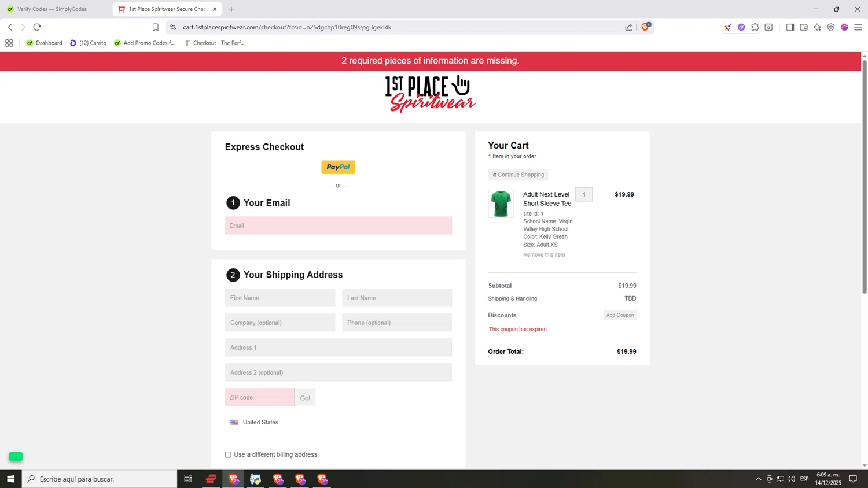868x488 pixels.
Task: Switch the ESP keyboard language indicator
Action: click(804, 479)
